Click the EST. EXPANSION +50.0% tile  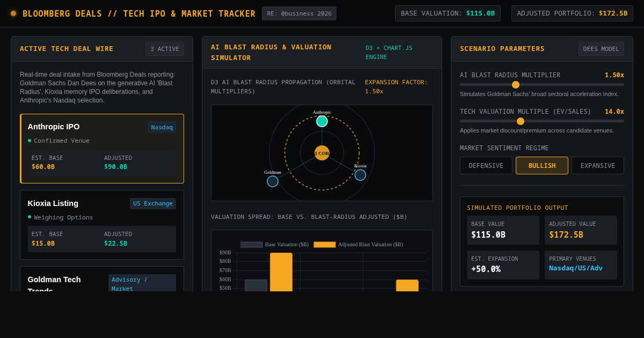click(503, 265)
